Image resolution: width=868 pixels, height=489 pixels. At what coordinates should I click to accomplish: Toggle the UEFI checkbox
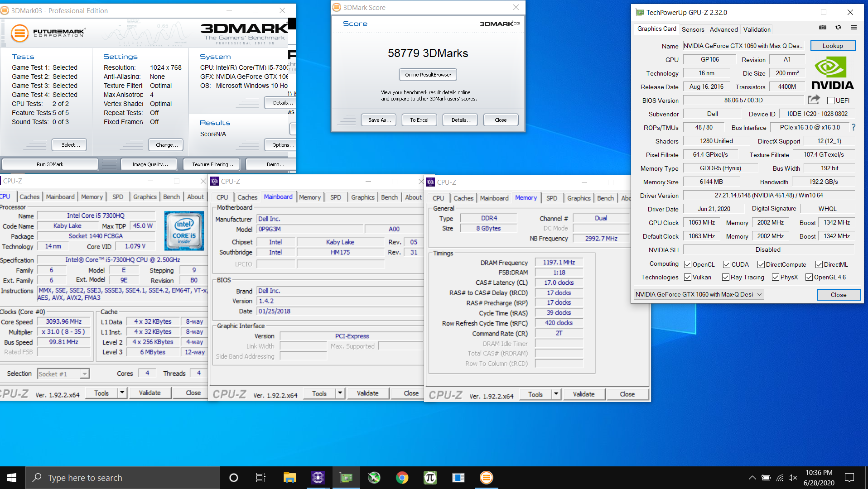tap(830, 101)
